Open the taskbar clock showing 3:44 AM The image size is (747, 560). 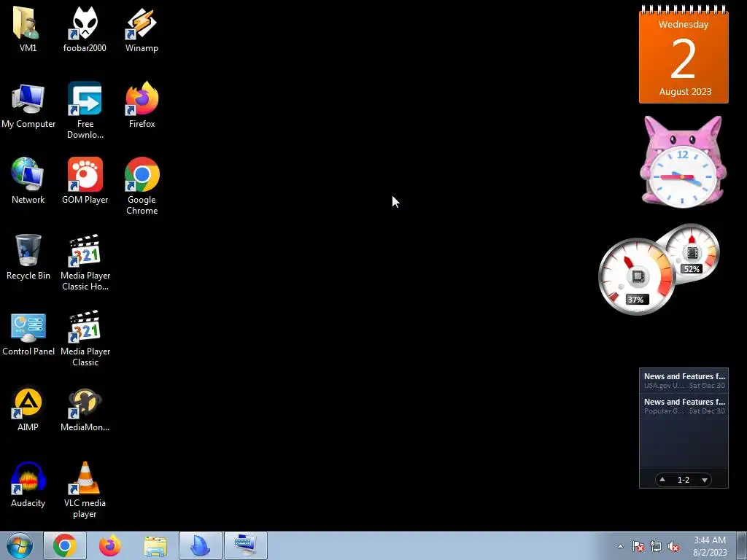click(710, 546)
